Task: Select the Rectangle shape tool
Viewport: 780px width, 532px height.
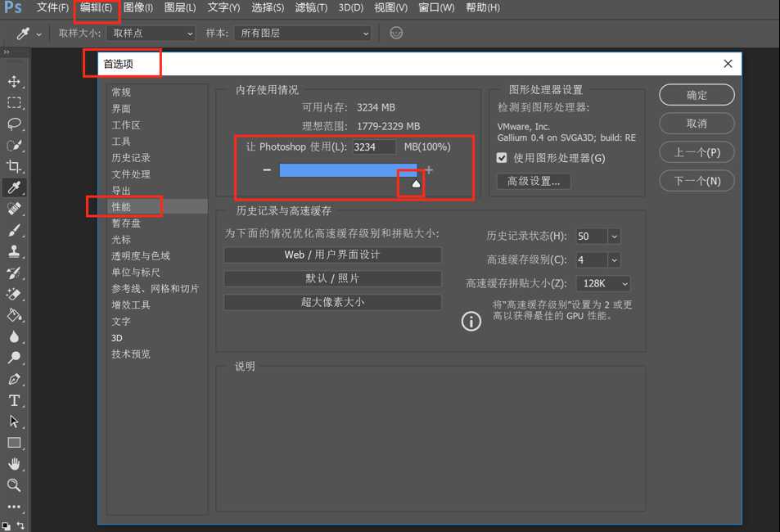Action: 14,443
